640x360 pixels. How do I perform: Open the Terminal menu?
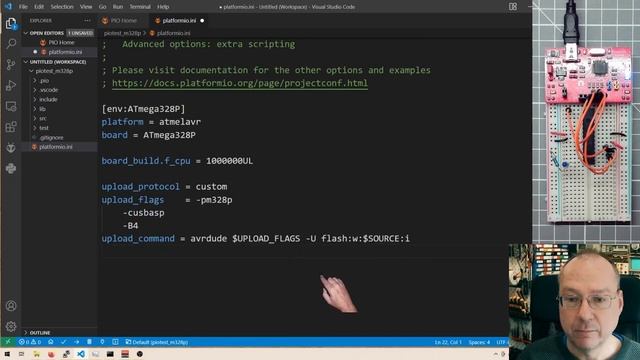pyautogui.click(x=140, y=7)
